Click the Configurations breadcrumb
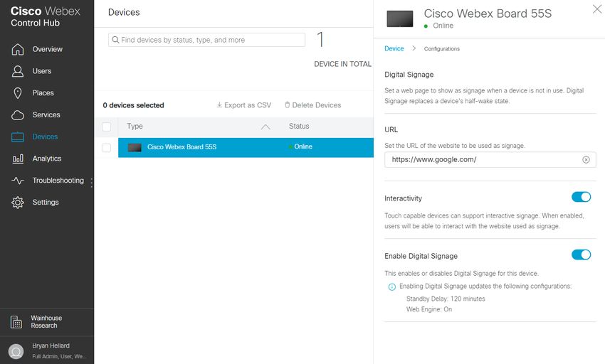 tap(442, 49)
